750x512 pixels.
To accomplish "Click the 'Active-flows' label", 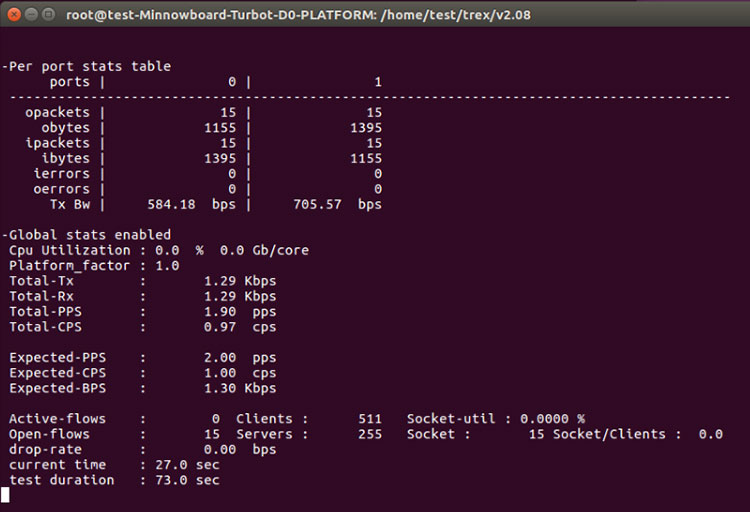I will point(57,419).
